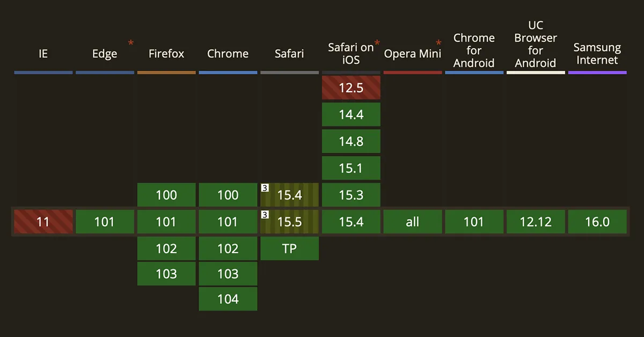Open the Chrome column header

228,54
